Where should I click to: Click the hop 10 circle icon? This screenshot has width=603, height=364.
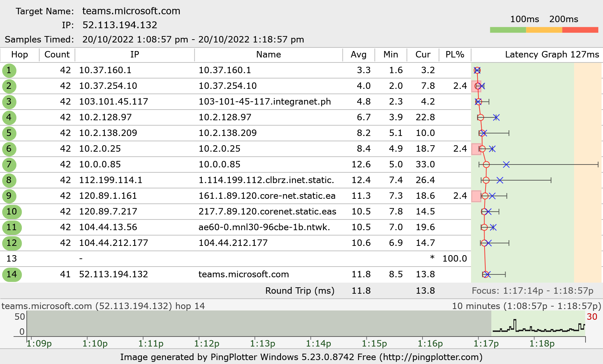[x=11, y=212]
